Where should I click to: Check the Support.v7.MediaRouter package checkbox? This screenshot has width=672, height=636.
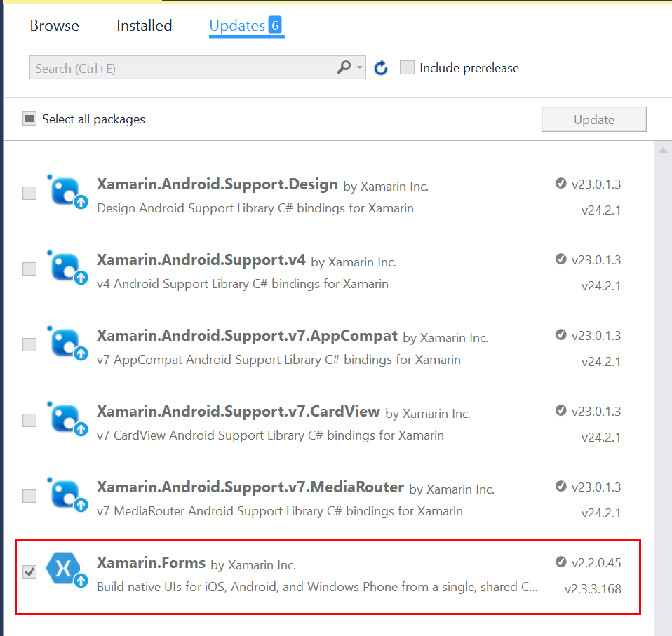coord(29,496)
